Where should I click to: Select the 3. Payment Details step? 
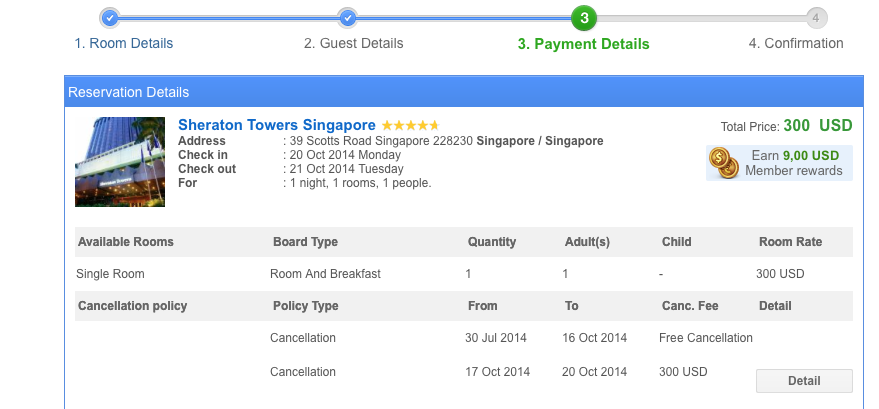584,44
